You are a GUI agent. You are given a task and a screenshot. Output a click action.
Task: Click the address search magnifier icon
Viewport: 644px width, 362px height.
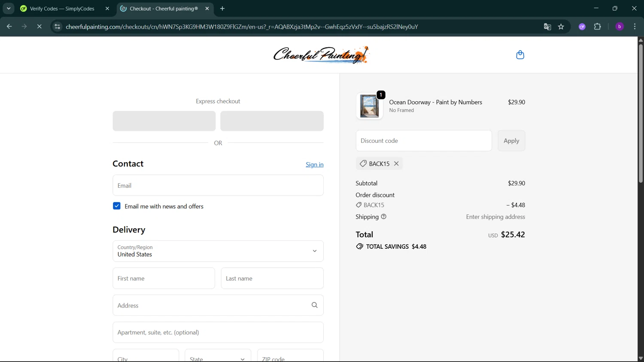314,305
